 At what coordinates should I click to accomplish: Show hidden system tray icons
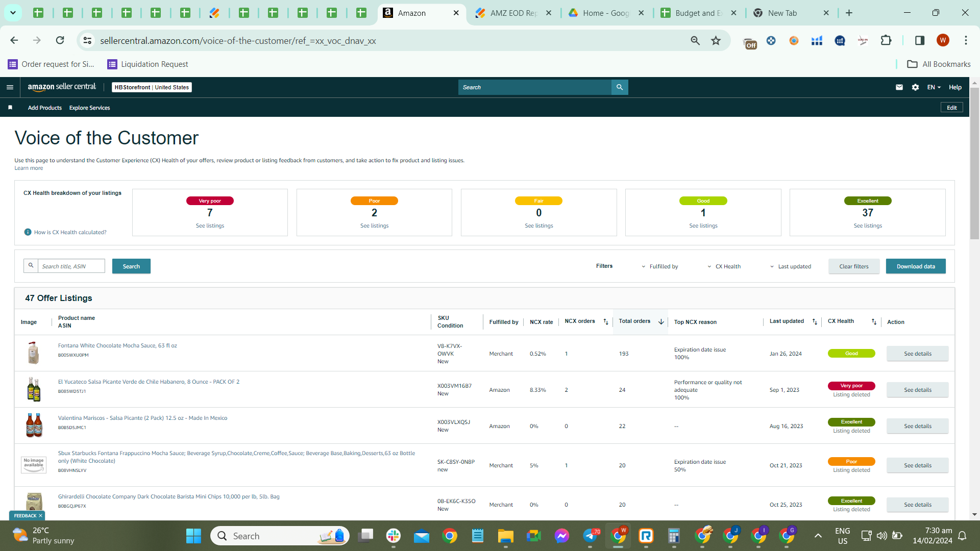[x=818, y=536]
